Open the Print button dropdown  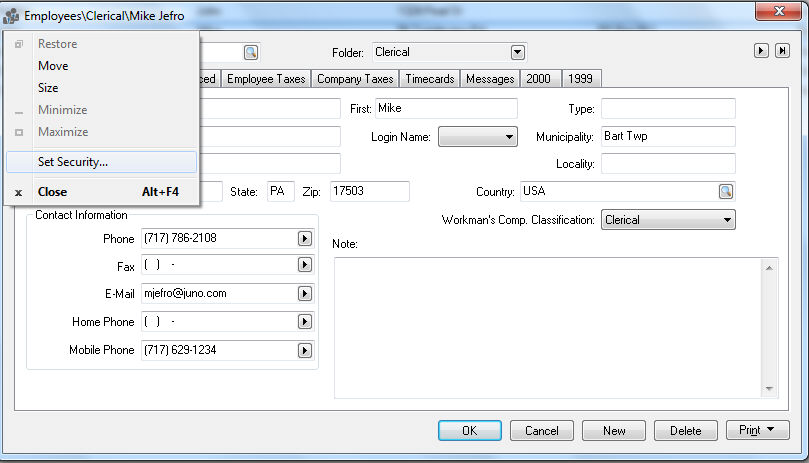tap(758, 431)
